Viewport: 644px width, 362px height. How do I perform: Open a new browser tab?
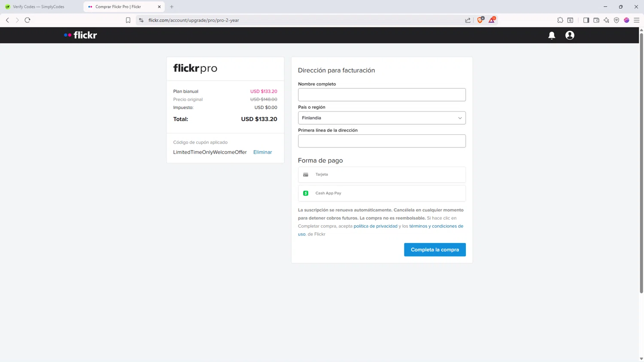click(x=172, y=7)
